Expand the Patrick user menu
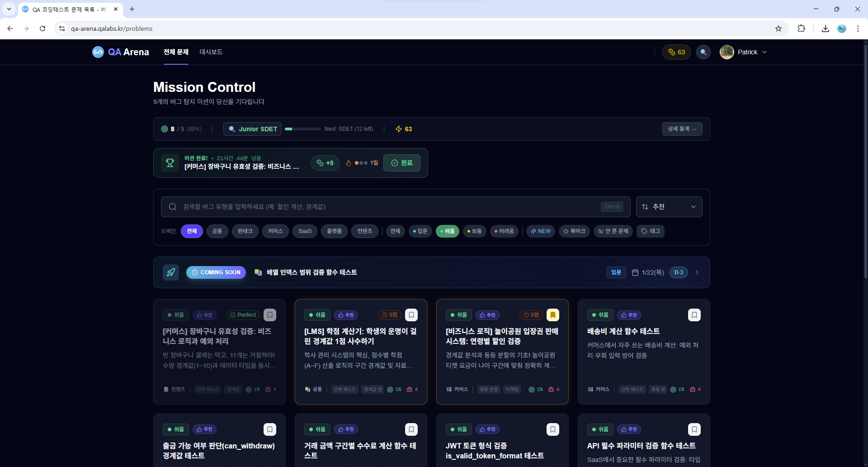 743,52
